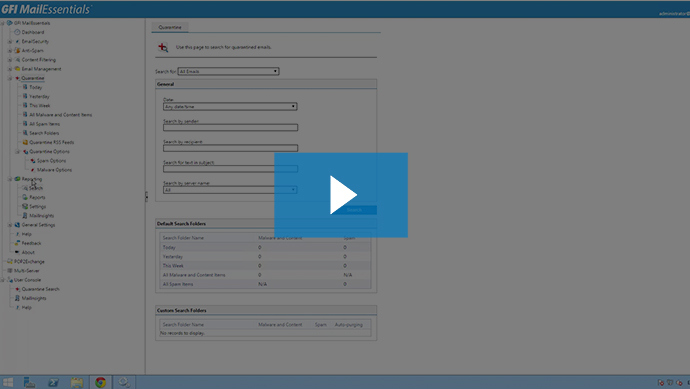Select Email Management in the tree
690x389 pixels.
[x=41, y=69]
